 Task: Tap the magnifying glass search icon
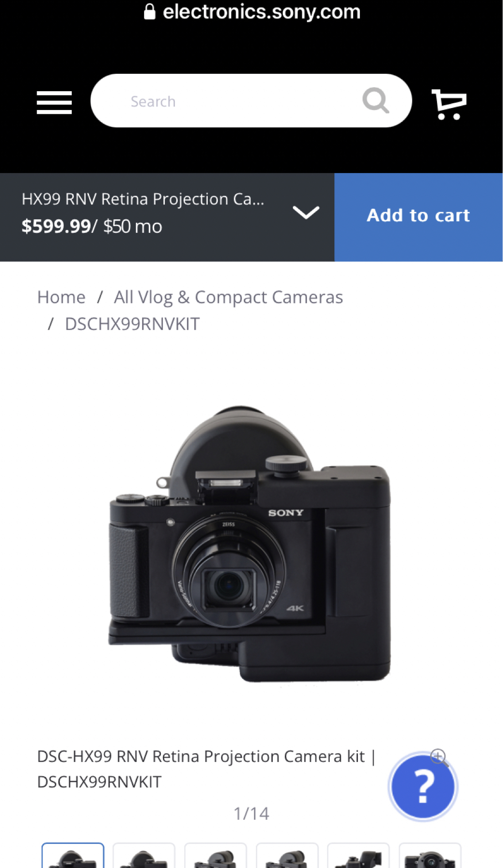pyautogui.click(x=376, y=100)
